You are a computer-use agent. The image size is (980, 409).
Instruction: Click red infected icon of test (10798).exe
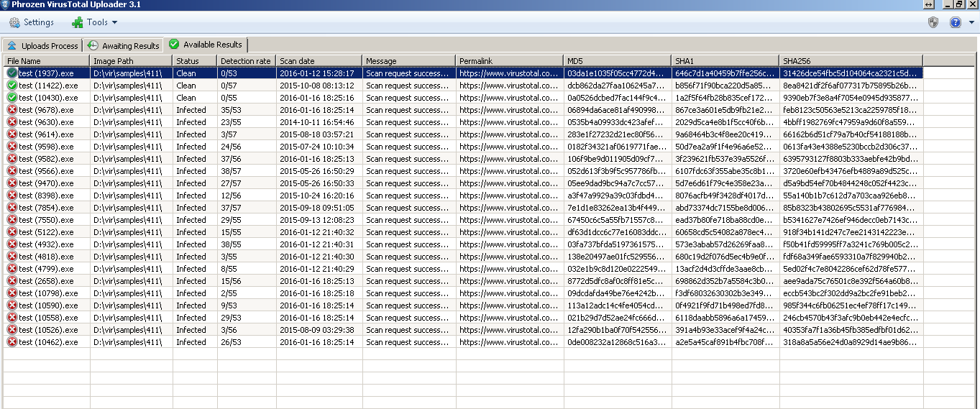[12, 293]
